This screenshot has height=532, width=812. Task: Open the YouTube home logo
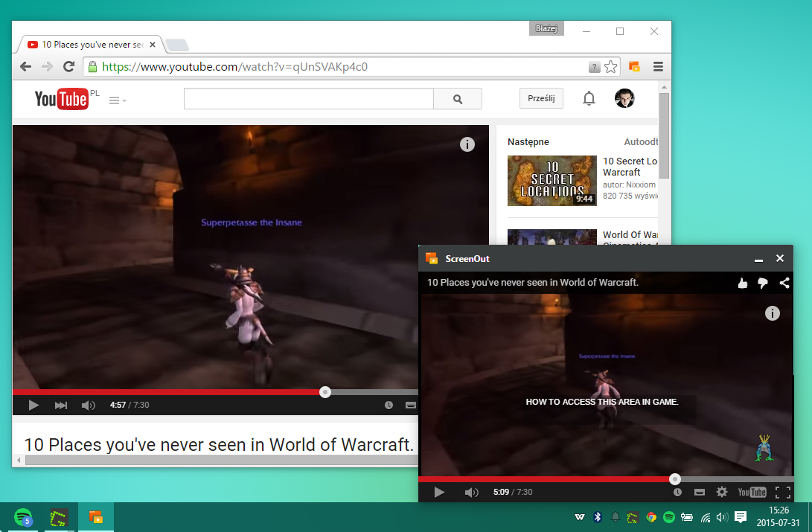coord(61,99)
